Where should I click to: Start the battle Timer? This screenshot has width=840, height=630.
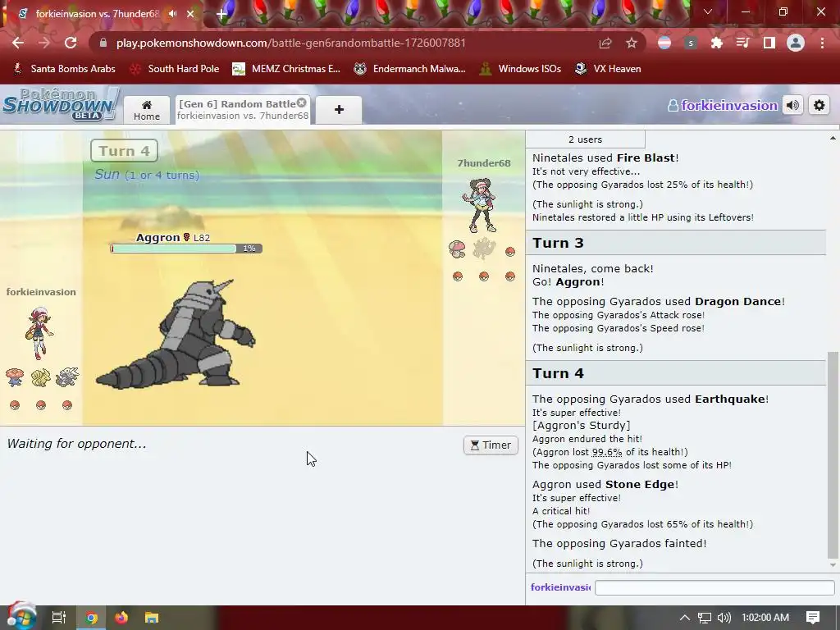(x=491, y=445)
